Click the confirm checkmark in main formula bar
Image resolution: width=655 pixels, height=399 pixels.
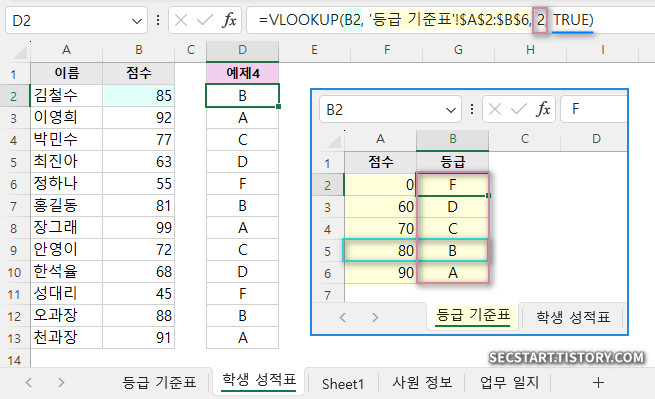pyautogui.click(x=204, y=20)
